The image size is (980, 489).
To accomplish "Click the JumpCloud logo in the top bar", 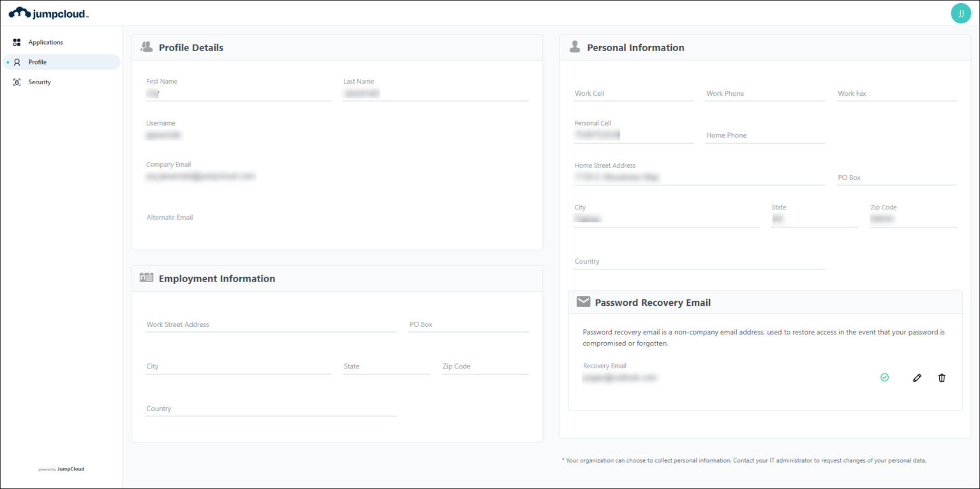I will coord(48,12).
